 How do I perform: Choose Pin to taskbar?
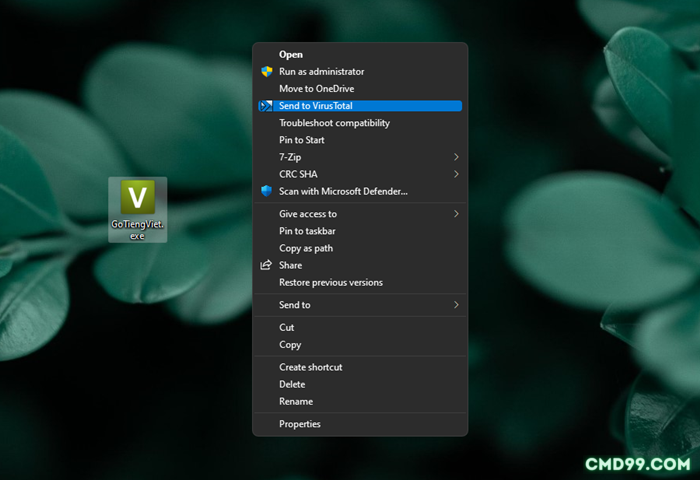tap(360, 231)
